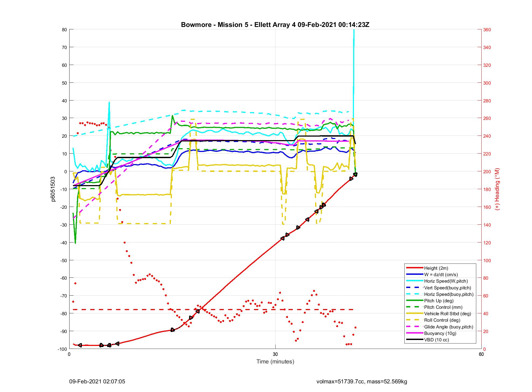Select the Height (2m) legend entry
532x392 pixels.
pos(436,268)
